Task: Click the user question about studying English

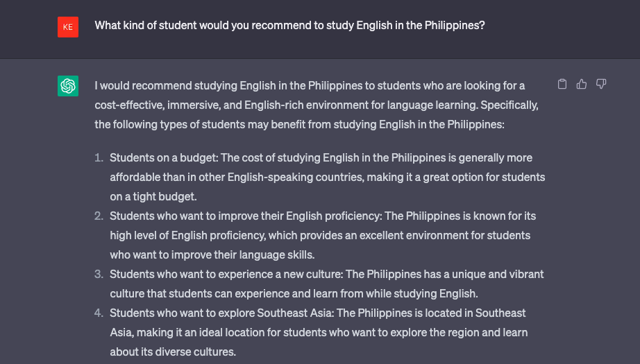Action: coord(289,25)
